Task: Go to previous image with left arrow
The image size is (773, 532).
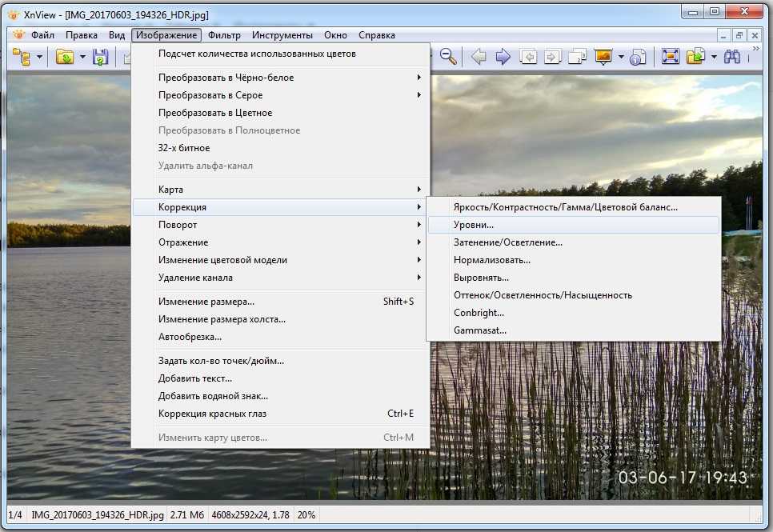Action: 479,57
